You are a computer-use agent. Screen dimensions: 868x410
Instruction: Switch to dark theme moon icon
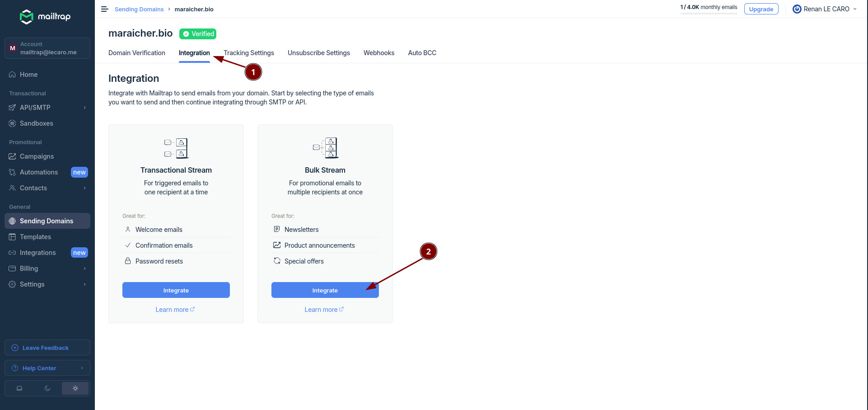coord(47,388)
